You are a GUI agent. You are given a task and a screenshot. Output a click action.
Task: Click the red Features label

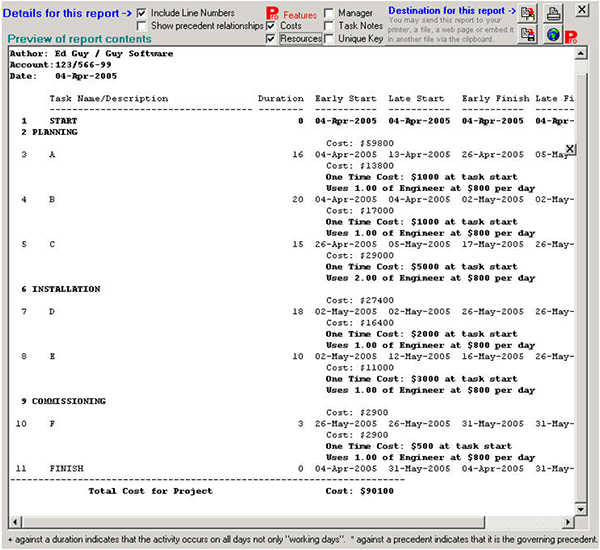[300, 15]
